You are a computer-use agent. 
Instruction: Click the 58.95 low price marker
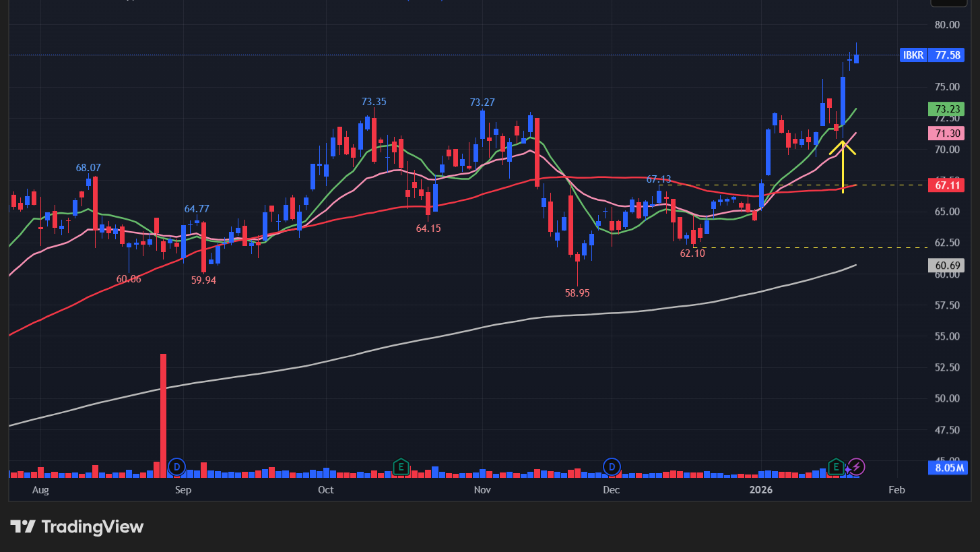coord(577,293)
